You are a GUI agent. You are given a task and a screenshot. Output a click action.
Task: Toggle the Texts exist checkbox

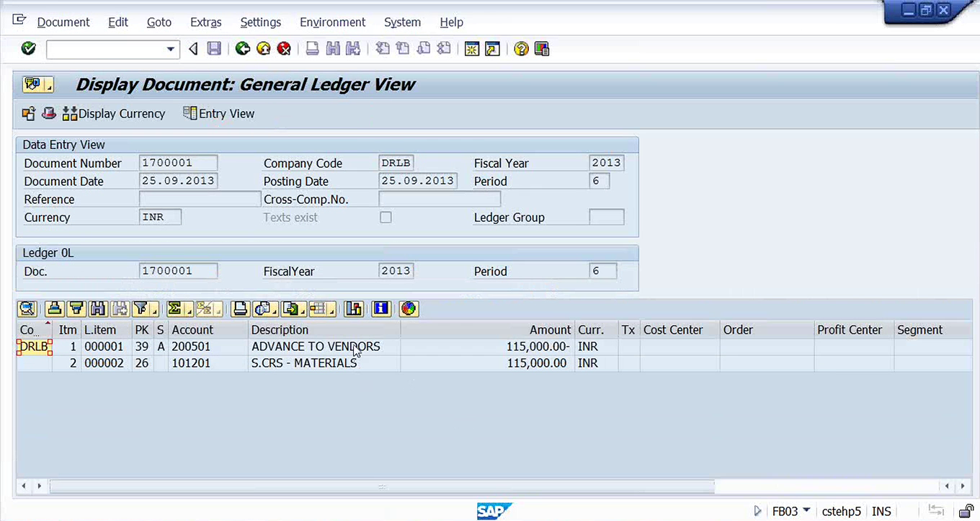tap(386, 218)
